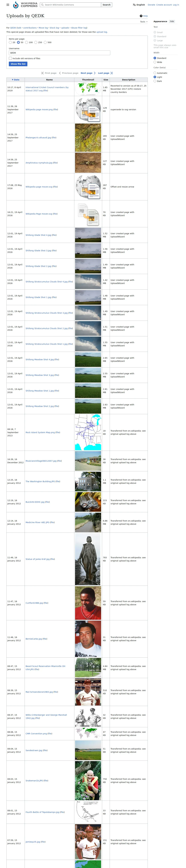The image size is (186, 868).
Task: Open the upload log link
Action: tap(102, 32)
